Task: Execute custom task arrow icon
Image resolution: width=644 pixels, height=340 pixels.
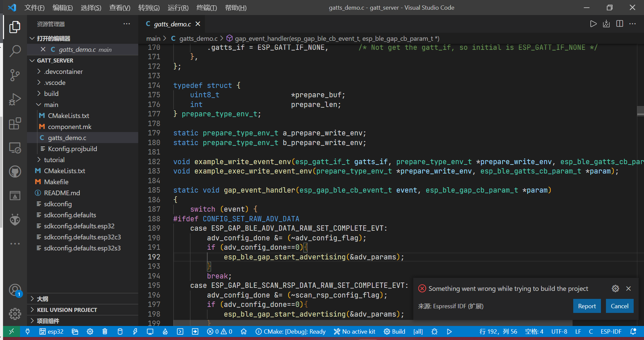Action: (195, 331)
